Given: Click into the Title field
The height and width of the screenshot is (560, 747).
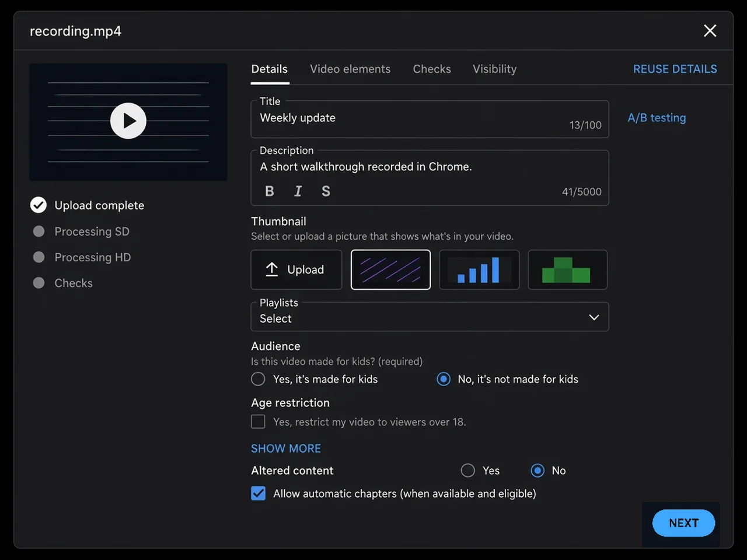Looking at the screenshot, I should [x=430, y=120].
